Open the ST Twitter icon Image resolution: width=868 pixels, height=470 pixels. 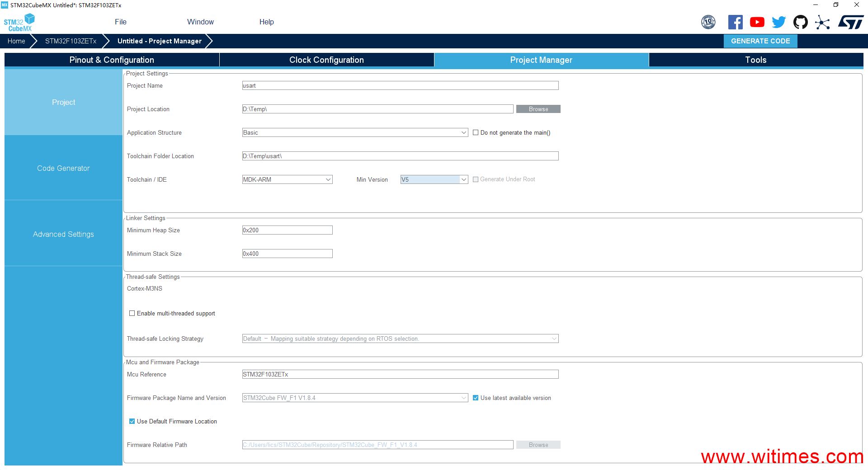(778, 22)
